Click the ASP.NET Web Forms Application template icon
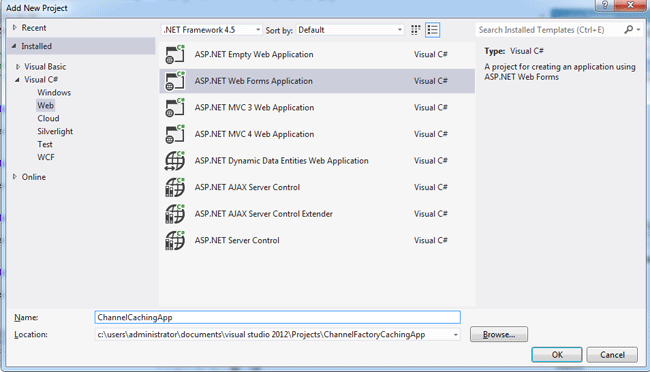This screenshot has width=650, height=372. (x=175, y=81)
